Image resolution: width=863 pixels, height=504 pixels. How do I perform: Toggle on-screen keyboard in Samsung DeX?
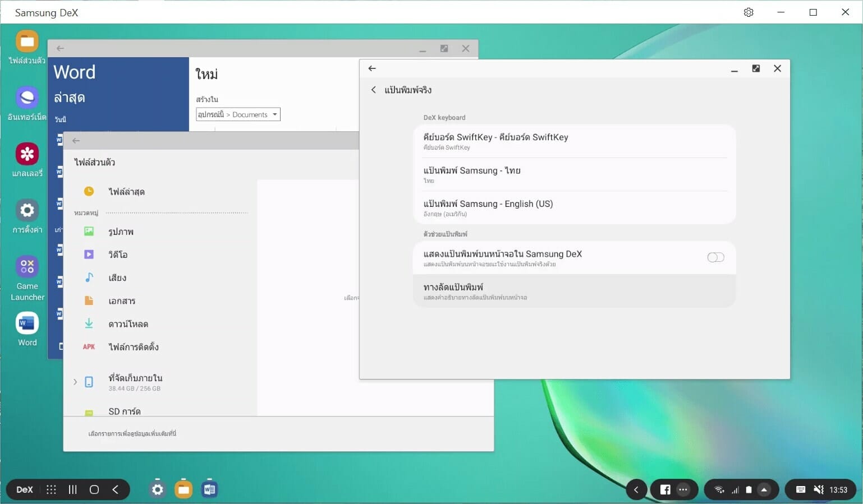tap(715, 257)
